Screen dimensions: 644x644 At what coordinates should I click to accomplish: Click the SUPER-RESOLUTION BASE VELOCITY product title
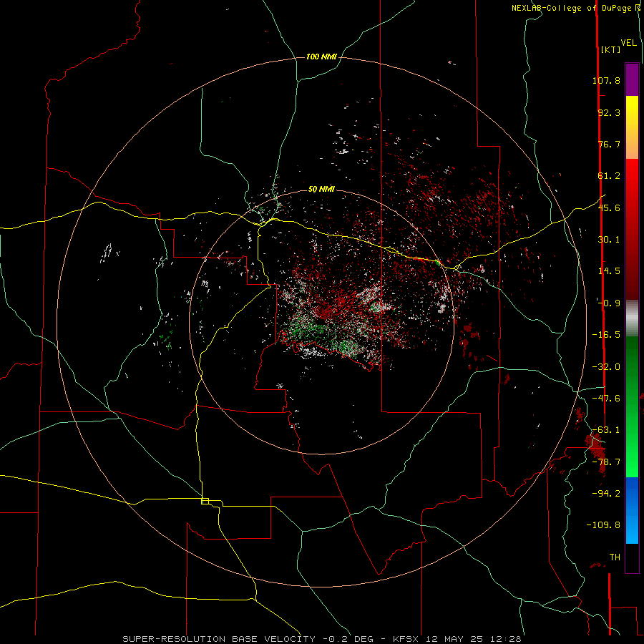219,640
